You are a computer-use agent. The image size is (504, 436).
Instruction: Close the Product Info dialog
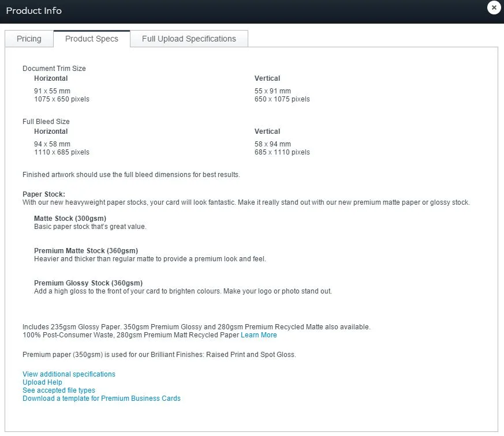click(494, 7)
